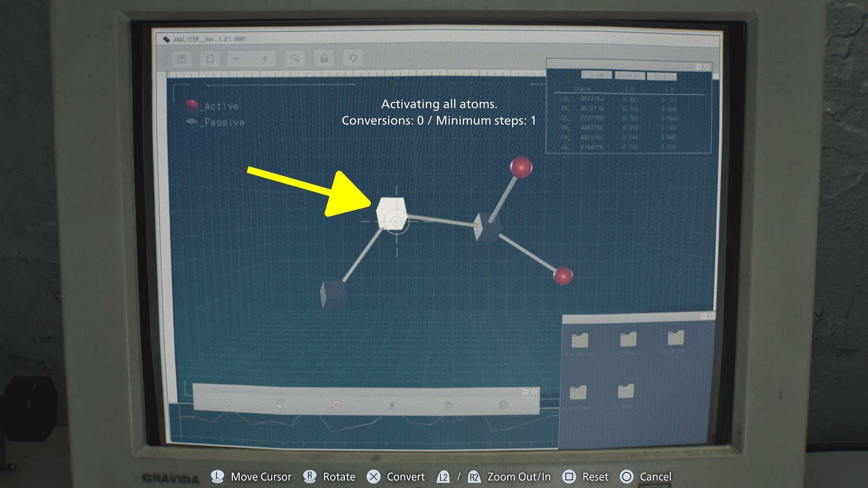Toggle the padlock lock icon
868x488 pixels.
324,58
